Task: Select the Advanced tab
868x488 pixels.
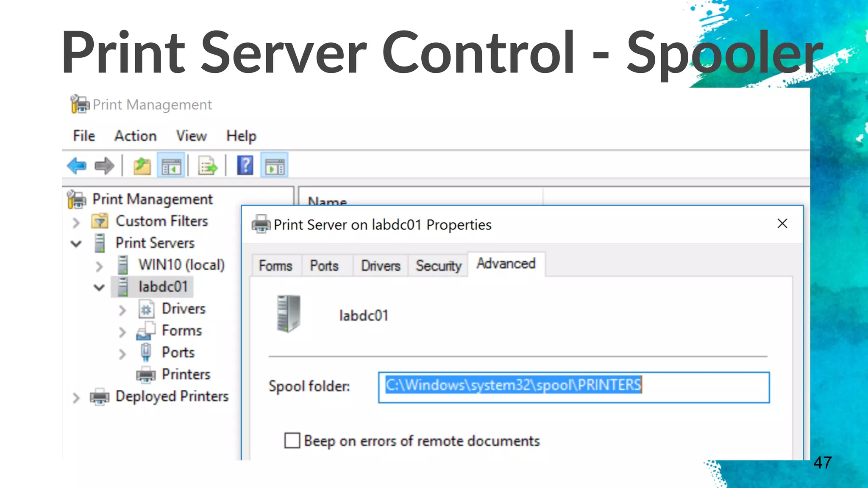Action: [506, 263]
